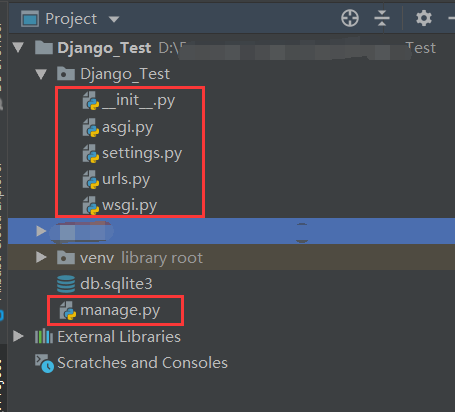Click the Project window icon
The height and width of the screenshot is (412, 455).
(30, 19)
